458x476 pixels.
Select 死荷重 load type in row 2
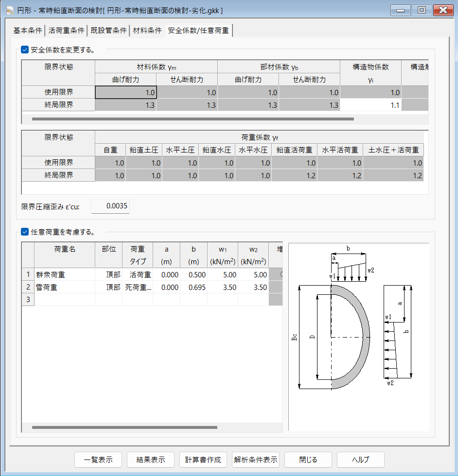138,287
